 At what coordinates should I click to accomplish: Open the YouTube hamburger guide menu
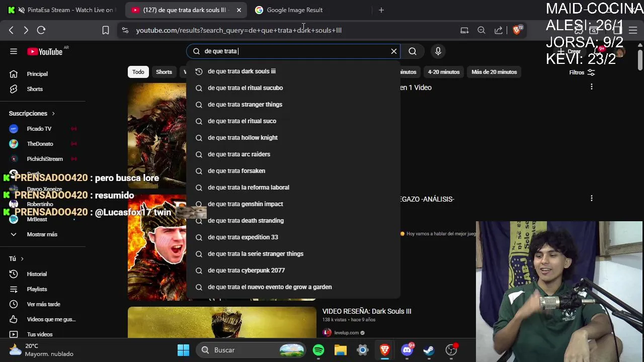[x=14, y=51]
